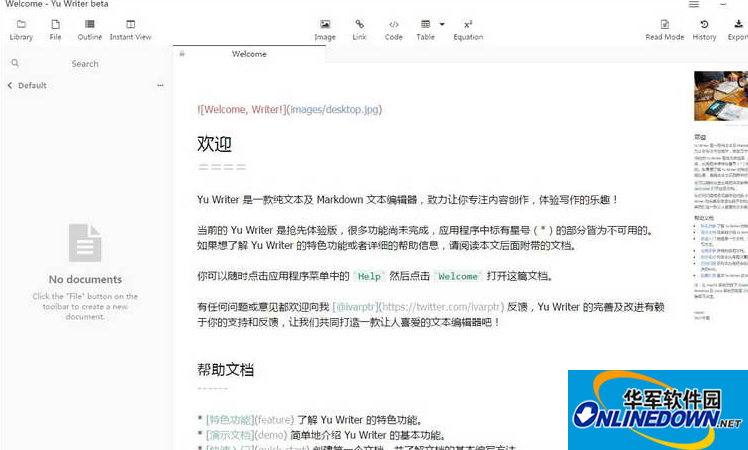This screenshot has width=748, height=450.
Task: Click the @ivarptr link text
Action: pos(355,306)
